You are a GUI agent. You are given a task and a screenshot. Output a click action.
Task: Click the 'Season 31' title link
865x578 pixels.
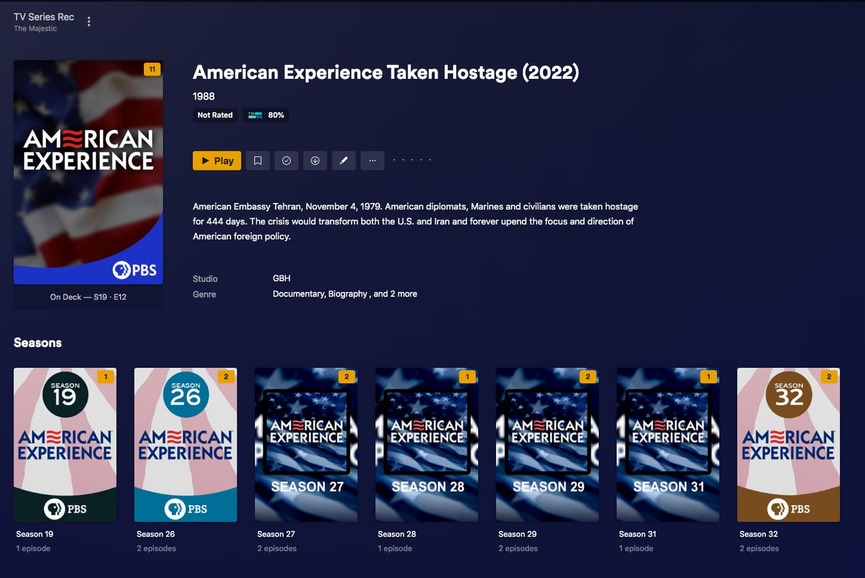pos(638,534)
